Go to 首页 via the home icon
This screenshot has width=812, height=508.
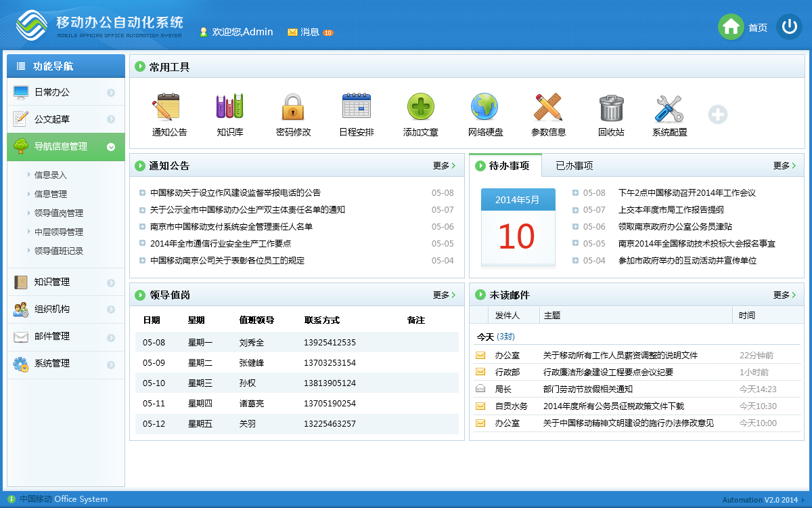pyautogui.click(x=731, y=27)
